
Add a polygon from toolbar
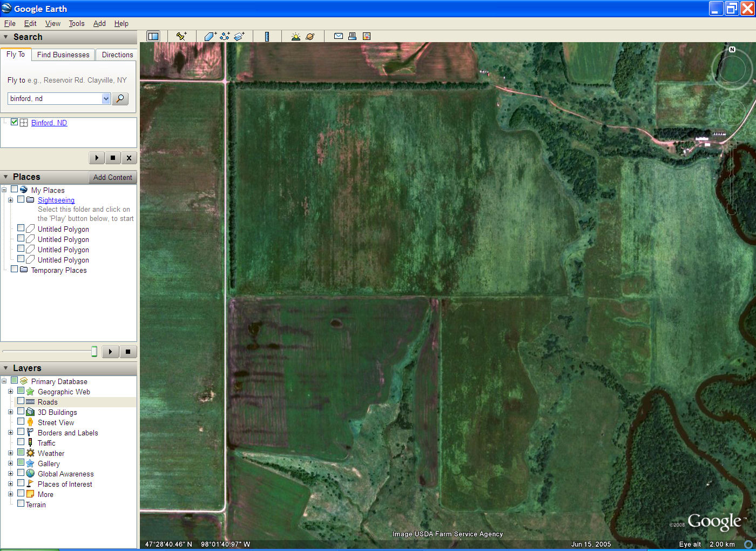click(211, 36)
